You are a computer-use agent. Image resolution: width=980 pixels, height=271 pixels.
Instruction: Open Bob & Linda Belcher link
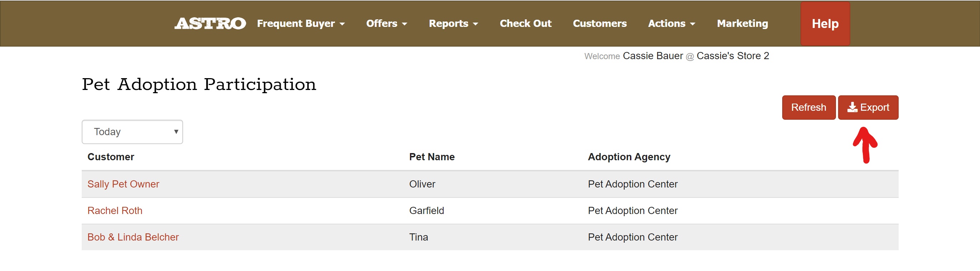pos(133,237)
